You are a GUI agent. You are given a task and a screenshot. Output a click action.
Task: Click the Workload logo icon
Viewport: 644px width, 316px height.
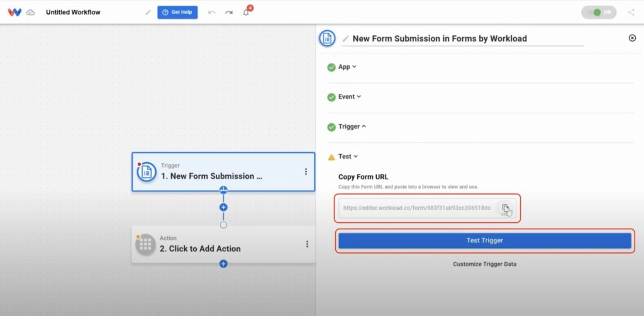pos(14,13)
